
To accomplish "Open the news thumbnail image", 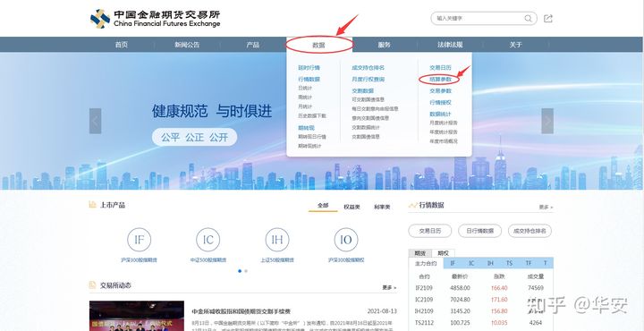I will pos(137,316).
